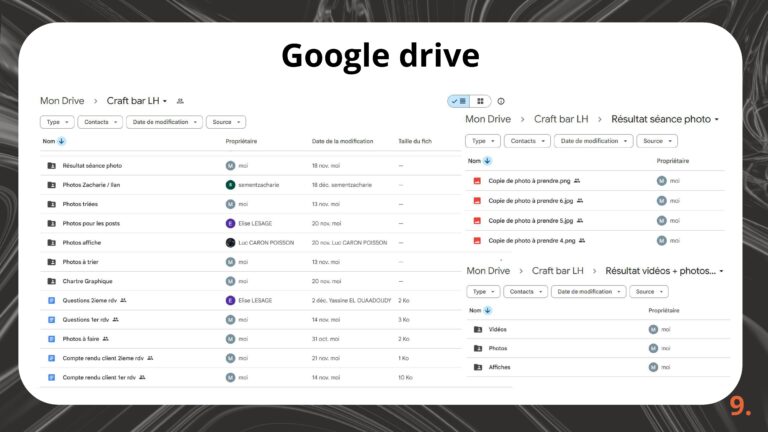Click document icon for Questions 1er rdv
Screen dimensions: 768x432
[51, 320]
